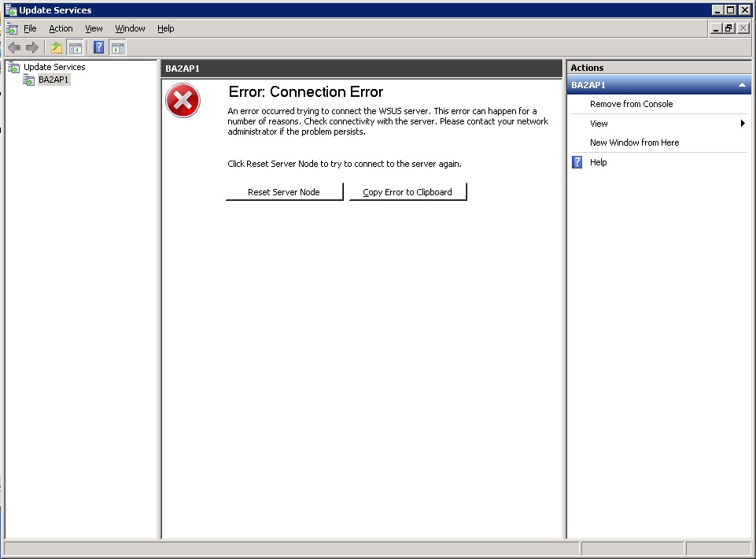Click the BA2AP1 server icon in tree
Viewport: 756px width, 559px height.
[29, 80]
